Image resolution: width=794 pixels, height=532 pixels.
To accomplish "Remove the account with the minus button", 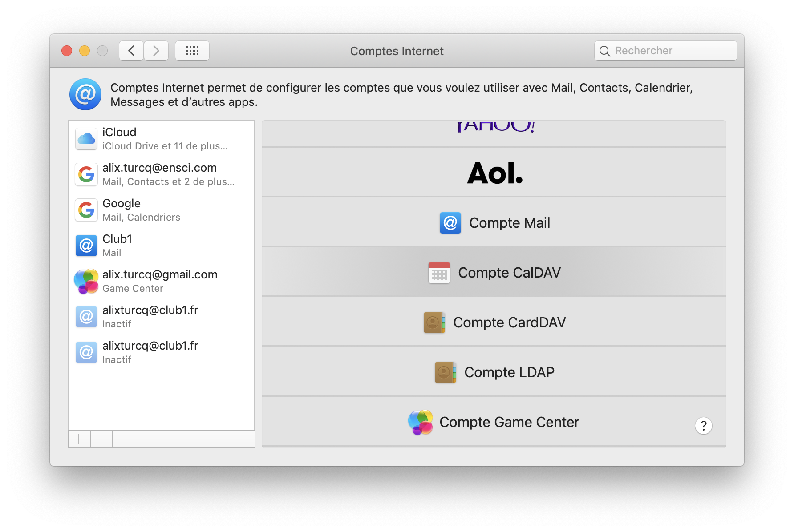I will click(102, 439).
